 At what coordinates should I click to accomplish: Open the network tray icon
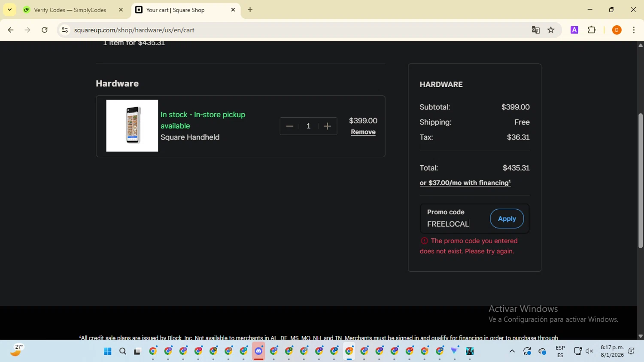coord(578,351)
